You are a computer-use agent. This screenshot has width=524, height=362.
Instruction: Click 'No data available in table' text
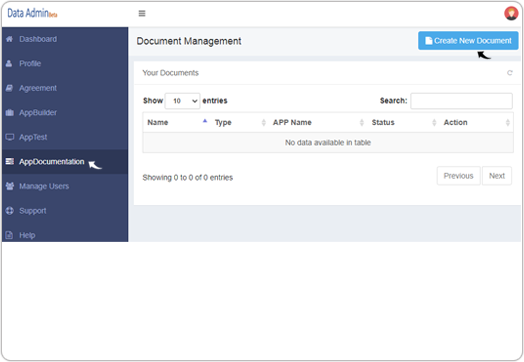328,143
